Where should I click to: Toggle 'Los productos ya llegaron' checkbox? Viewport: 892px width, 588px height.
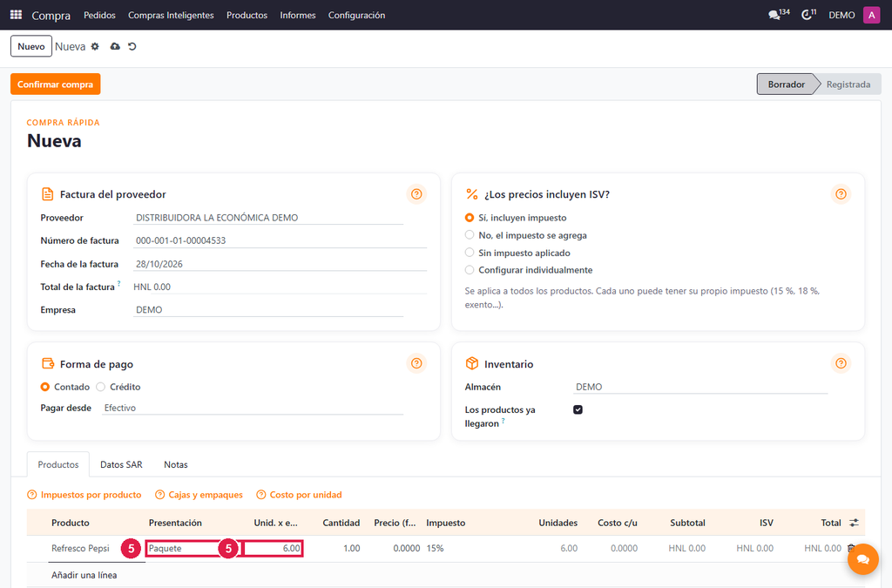click(x=578, y=409)
